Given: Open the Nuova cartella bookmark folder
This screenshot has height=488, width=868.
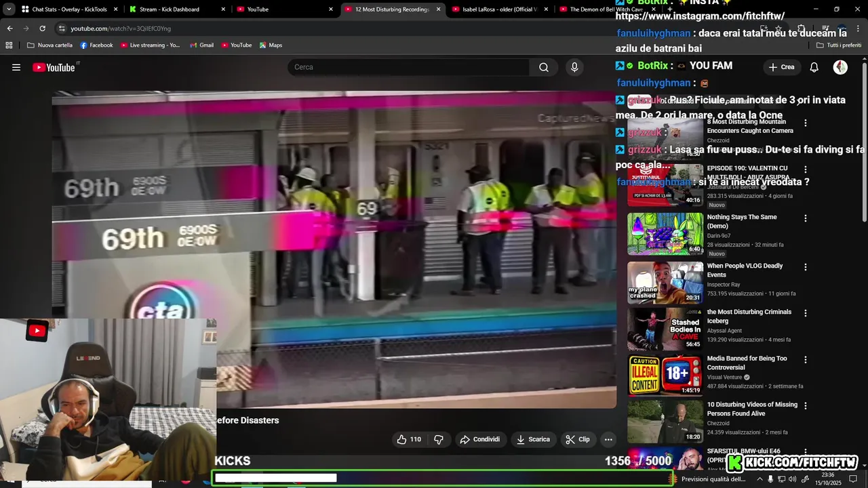Looking at the screenshot, I should (x=50, y=45).
